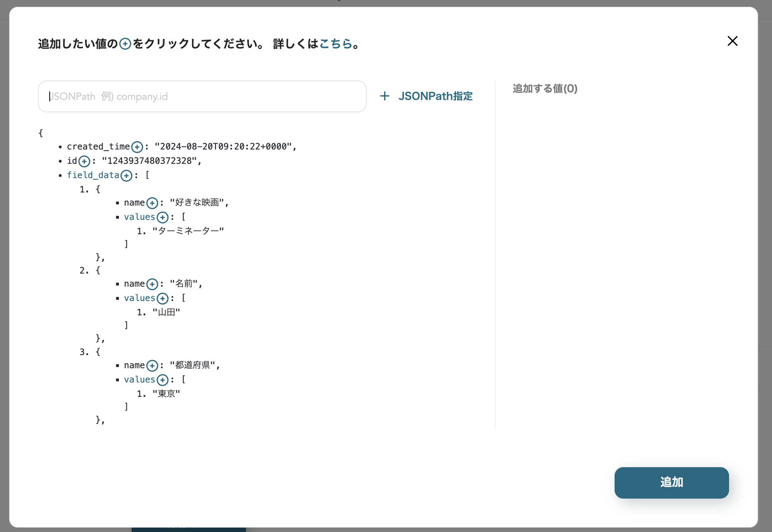
Task: Add field_data via its plus icon
Action: click(126, 176)
